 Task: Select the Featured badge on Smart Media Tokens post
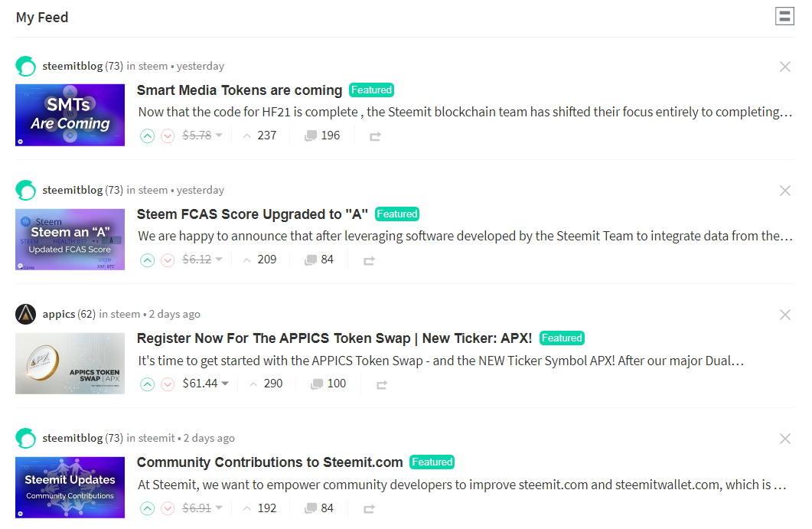[x=371, y=90]
